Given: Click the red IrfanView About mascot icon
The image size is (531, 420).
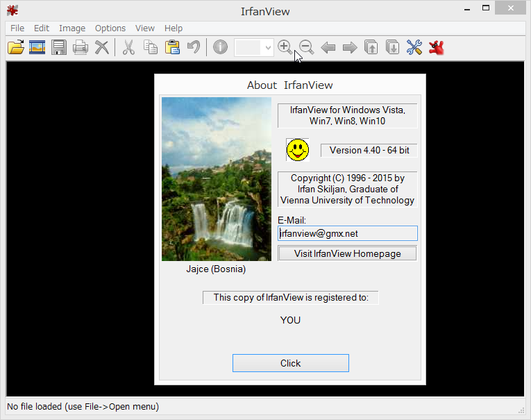Looking at the screenshot, I should pyautogui.click(x=436, y=47).
